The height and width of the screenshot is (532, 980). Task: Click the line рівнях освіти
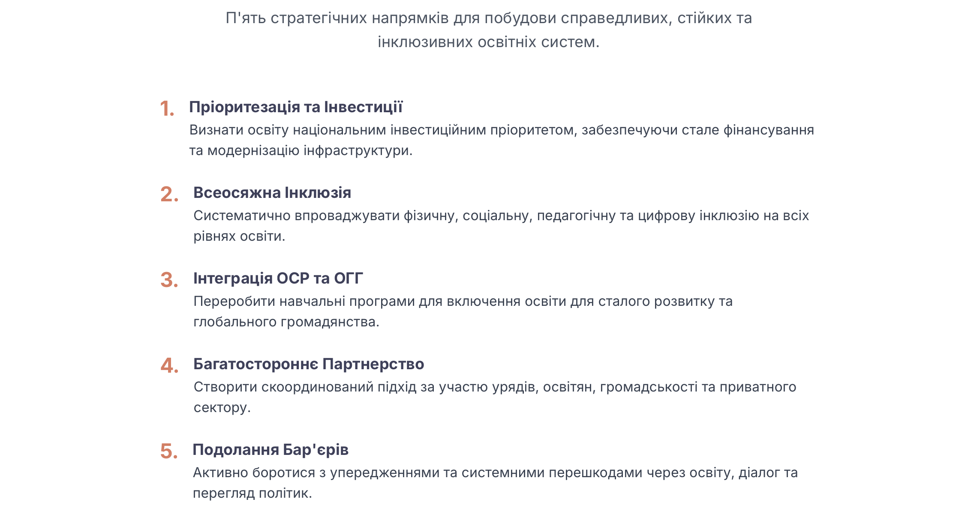[x=239, y=236]
